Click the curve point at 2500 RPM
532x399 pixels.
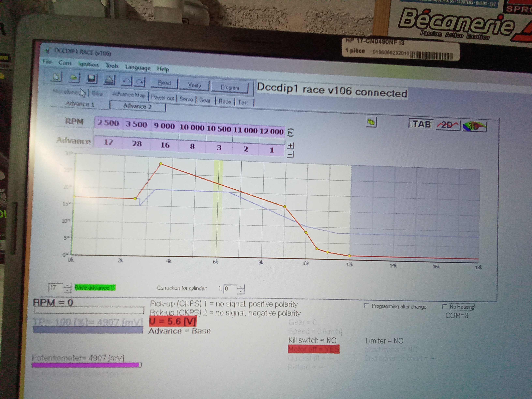135,199
